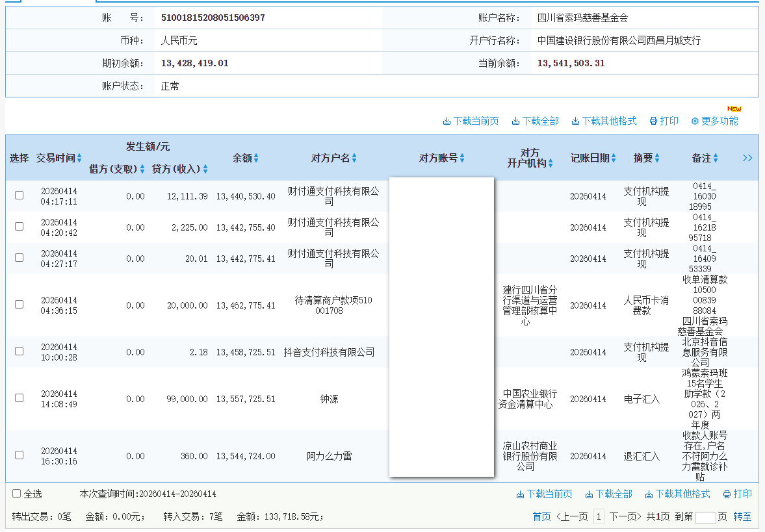Select the 下载全部 download icon
Screen dimensions: 765x532
point(515,120)
